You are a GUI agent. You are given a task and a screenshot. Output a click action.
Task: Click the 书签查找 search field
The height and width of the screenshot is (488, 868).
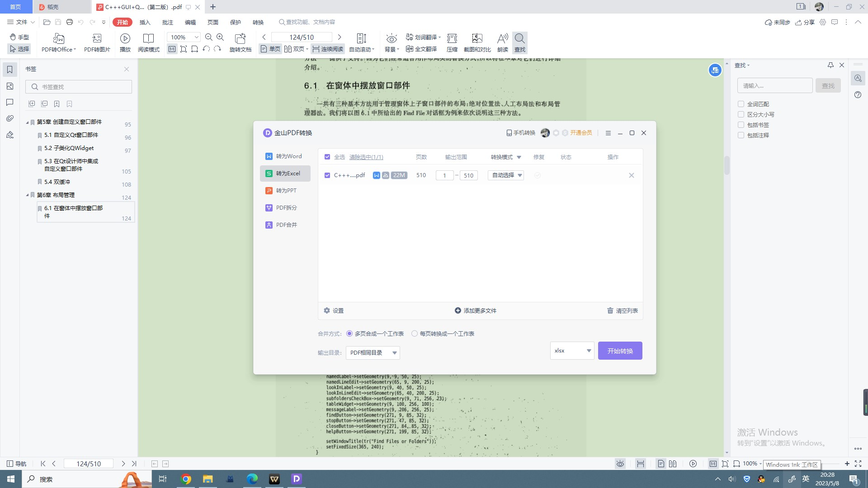(79, 87)
